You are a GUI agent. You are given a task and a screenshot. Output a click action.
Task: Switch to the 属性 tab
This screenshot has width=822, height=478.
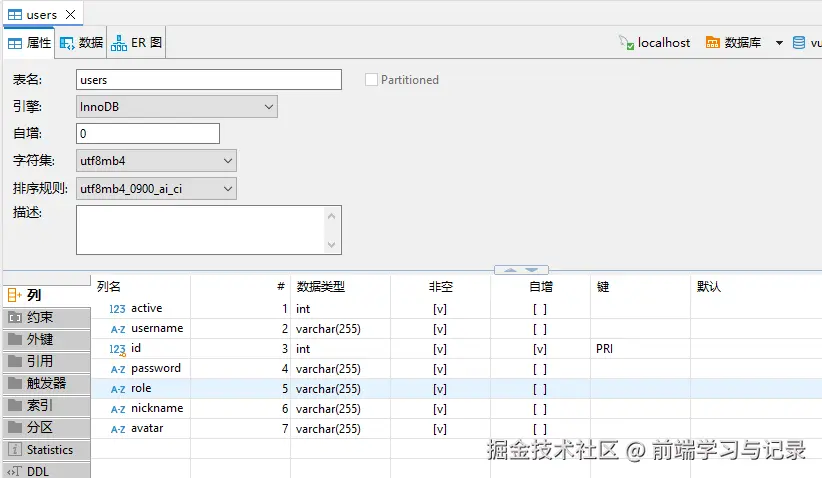tap(29, 42)
